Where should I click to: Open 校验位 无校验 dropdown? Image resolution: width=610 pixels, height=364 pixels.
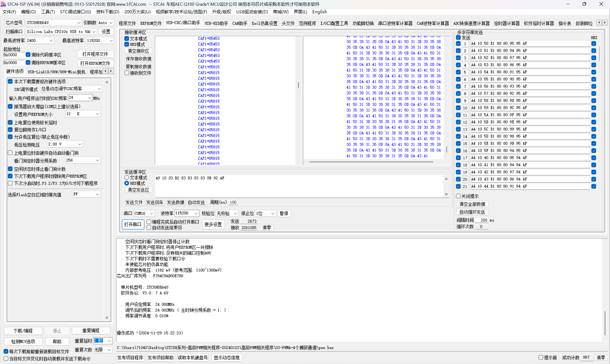[235, 213]
